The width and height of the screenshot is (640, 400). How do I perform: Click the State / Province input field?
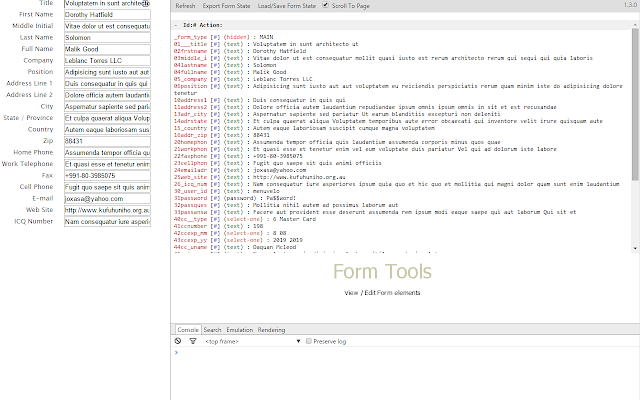pos(107,118)
